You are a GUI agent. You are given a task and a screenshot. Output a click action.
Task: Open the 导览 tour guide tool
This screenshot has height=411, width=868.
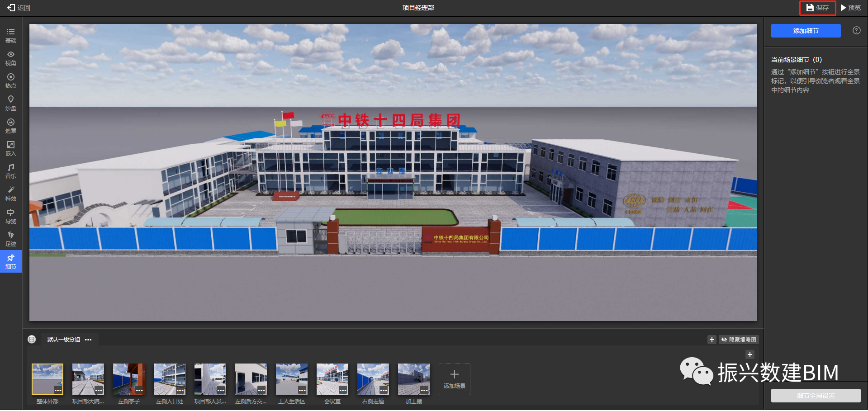pos(11,217)
